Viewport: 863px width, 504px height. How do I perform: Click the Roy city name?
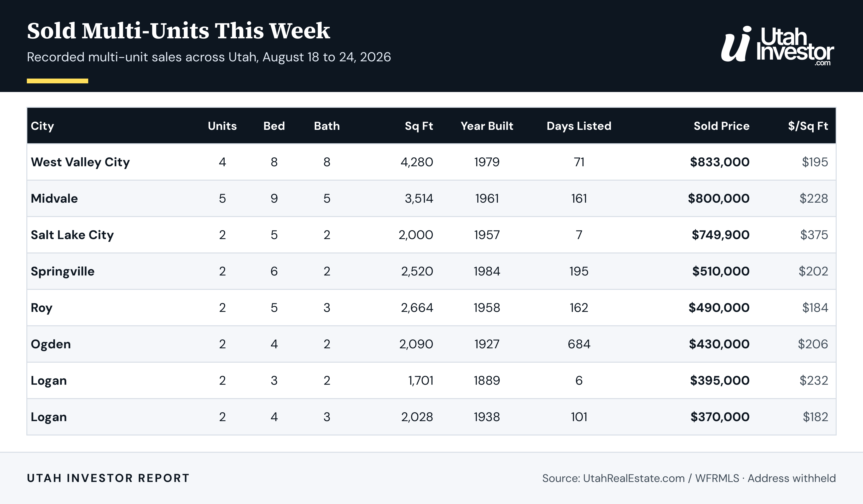41,308
